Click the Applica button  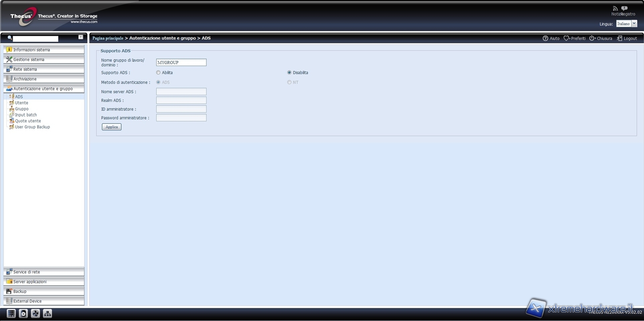pos(111,127)
